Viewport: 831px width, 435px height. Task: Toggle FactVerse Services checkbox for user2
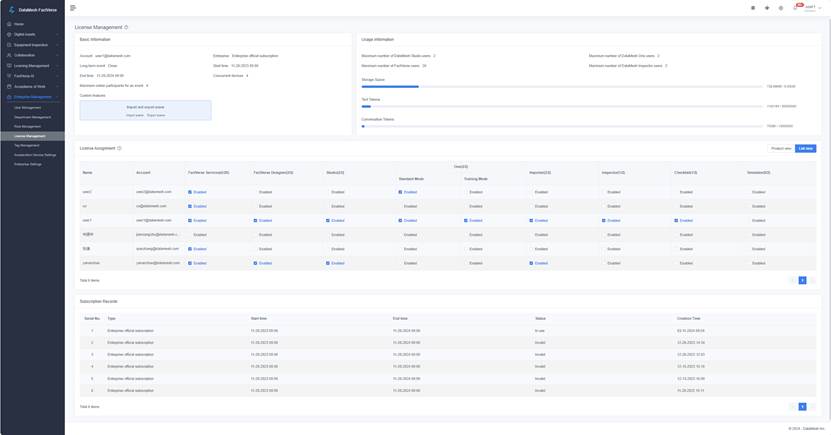tap(190, 192)
